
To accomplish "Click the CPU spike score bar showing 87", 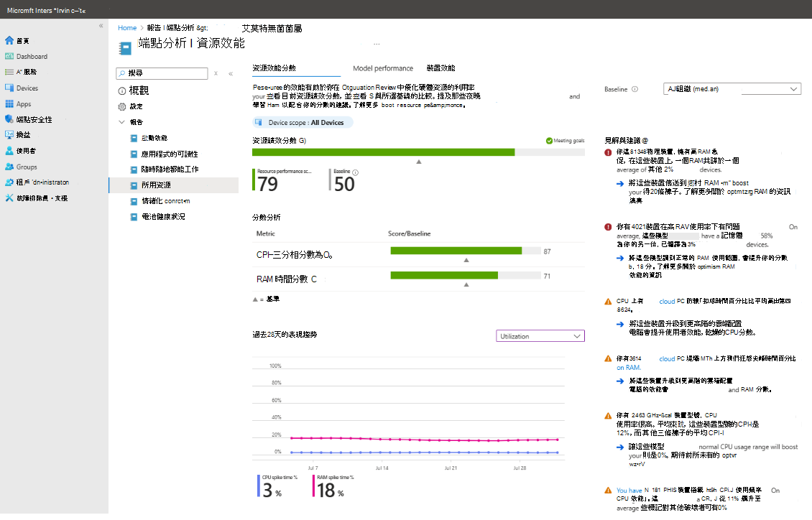I will coord(466,251).
